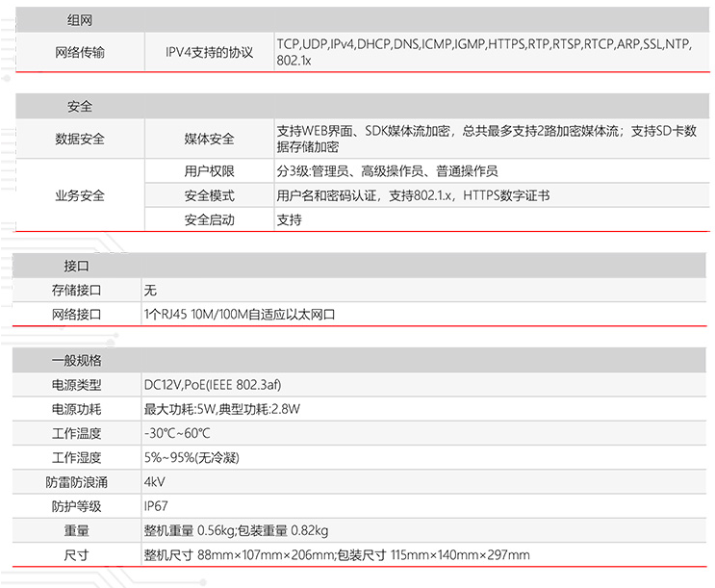The width and height of the screenshot is (715, 588).
Task: Click the -30℃~60℃ temperature value
Action: click(177, 433)
